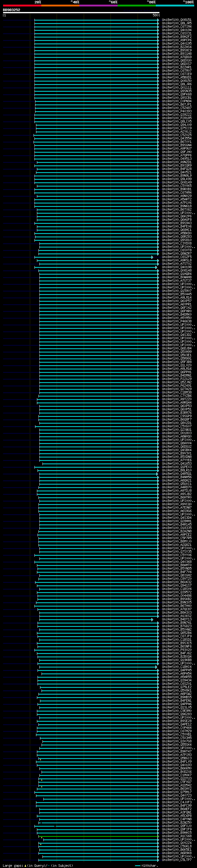Select hit UniRef100_Q9S810
The image size is (197, 868).
click(x=177, y=240)
